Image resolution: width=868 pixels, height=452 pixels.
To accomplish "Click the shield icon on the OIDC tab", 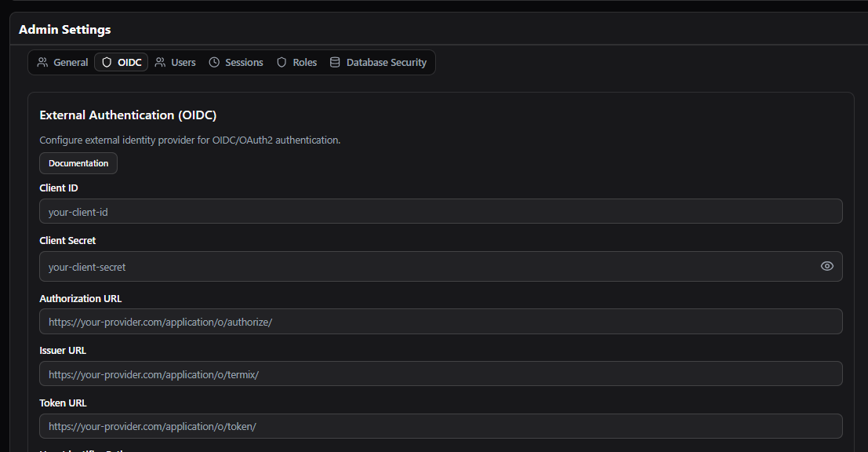I will coord(107,62).
